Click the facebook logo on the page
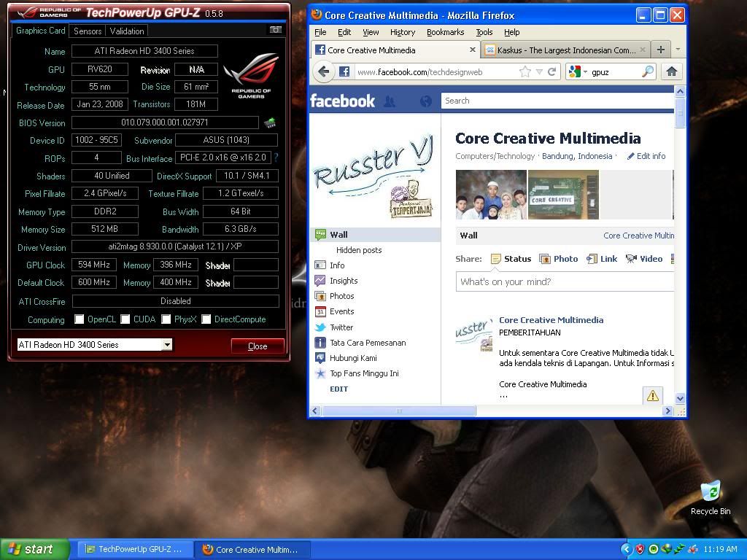 click(342, 101)
